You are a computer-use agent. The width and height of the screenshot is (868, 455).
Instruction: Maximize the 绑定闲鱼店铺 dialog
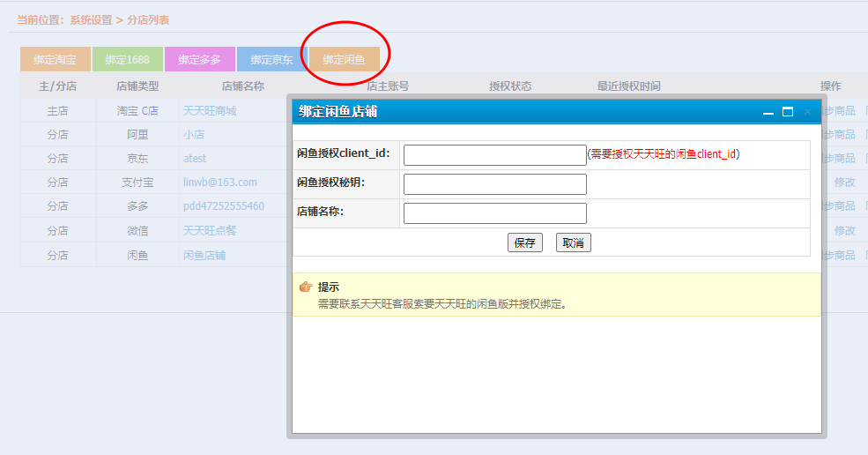click(788, 112)
